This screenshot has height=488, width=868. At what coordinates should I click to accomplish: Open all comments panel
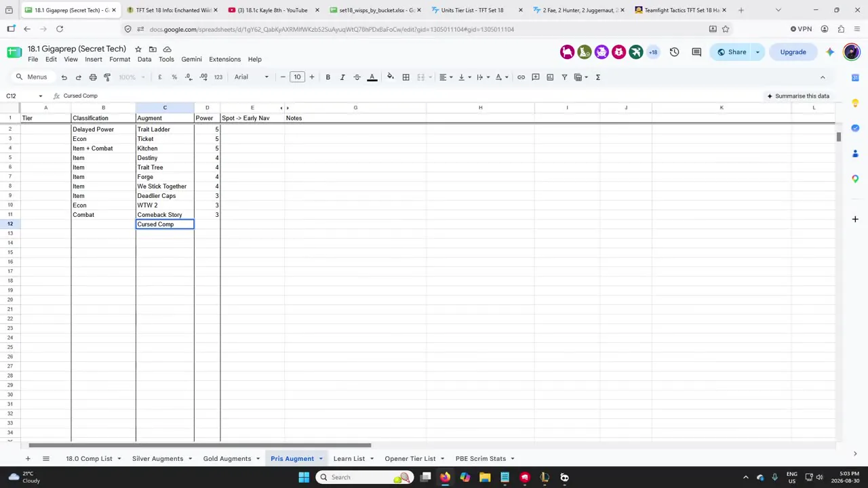click(696, 52)
